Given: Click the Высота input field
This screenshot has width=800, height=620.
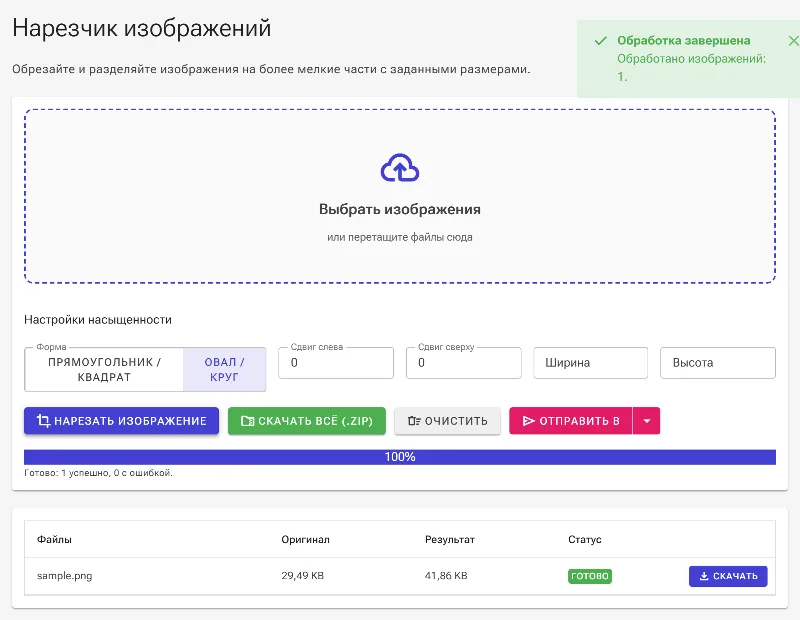Looking at the screenshot, I should 717,363.
